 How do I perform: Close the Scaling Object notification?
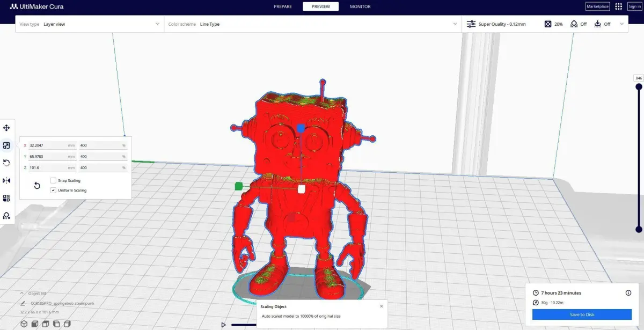(382, 306)
